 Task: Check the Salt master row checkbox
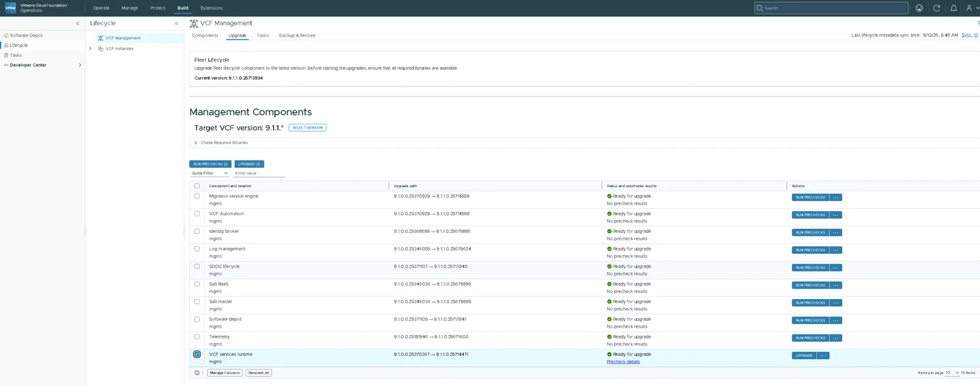[197, 301]
